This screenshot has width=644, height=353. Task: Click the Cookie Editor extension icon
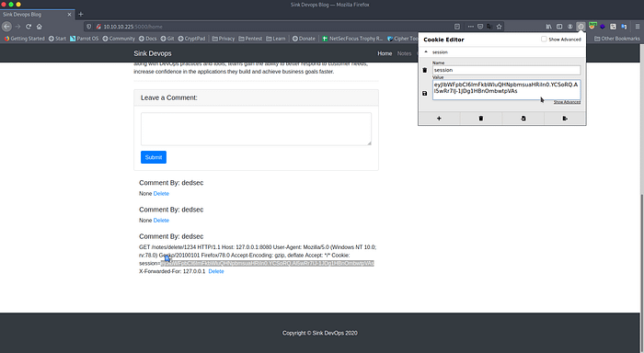point(581,27)
